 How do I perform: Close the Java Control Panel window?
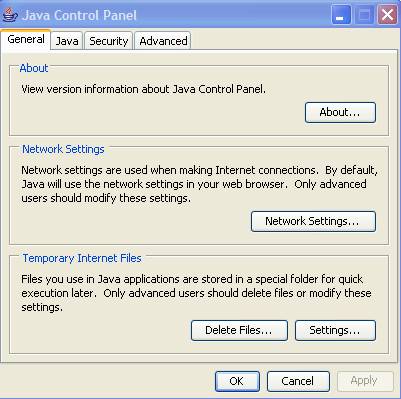[x=387, y=15]
